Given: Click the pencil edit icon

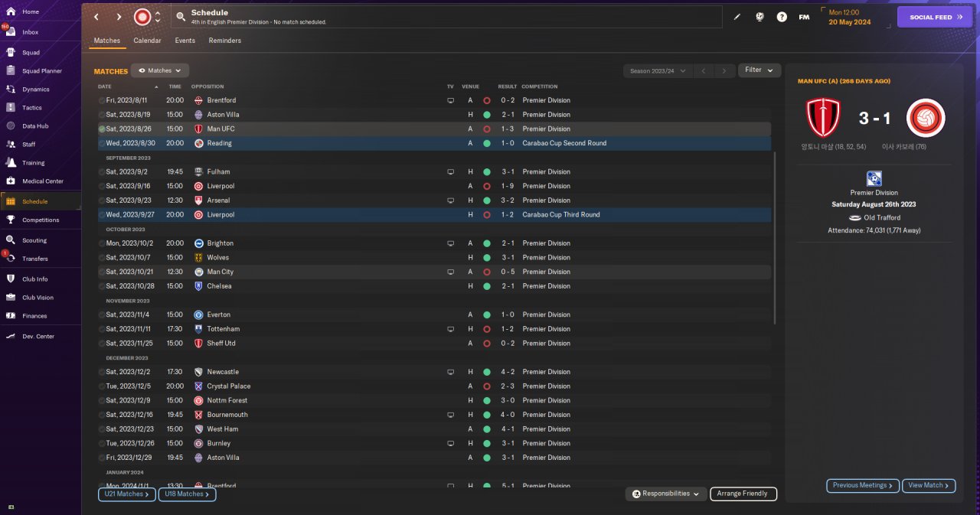Looking at the screenshot, I should pyautogui.click(x=737, y=17).
